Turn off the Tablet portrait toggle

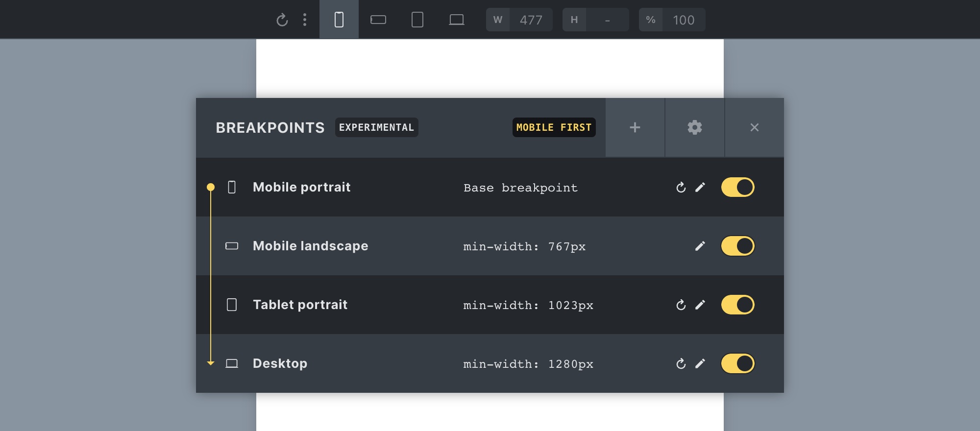click(x=737, y=305)
